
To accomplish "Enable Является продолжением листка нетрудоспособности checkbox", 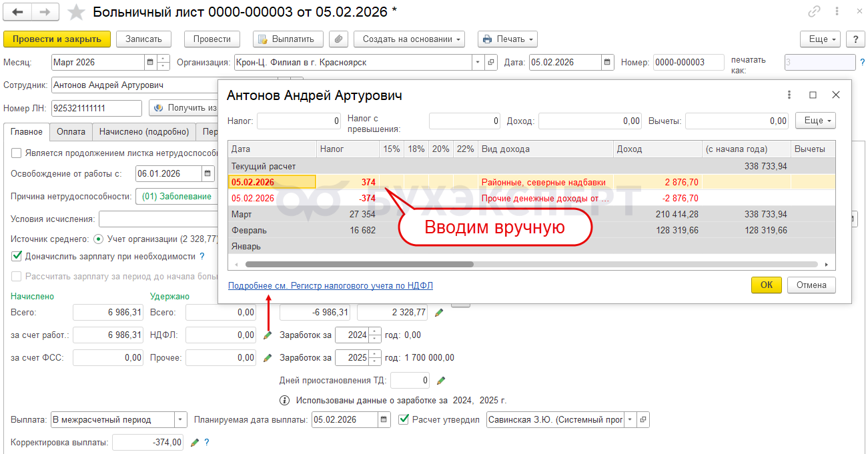I will click(17, 153).
